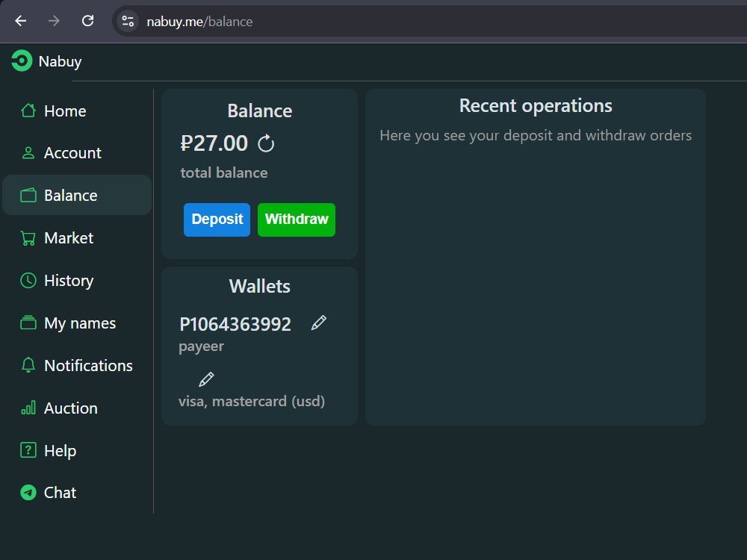Screen dimensions: 747x560
Task: Open the History menu item
Action: click(x=77, y=281)
